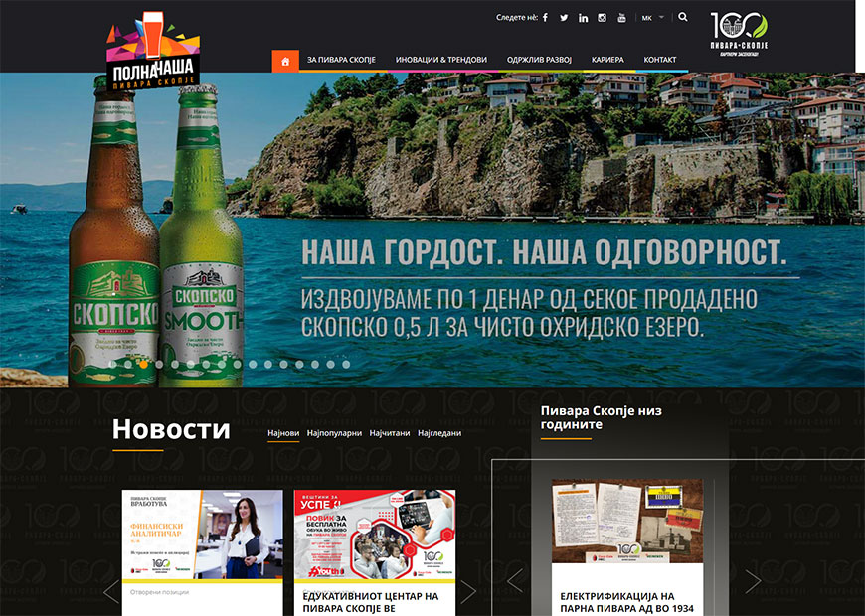Open the Полна Наша Пивара Скопје logo

pyautogui.click(x=153, y=52)
